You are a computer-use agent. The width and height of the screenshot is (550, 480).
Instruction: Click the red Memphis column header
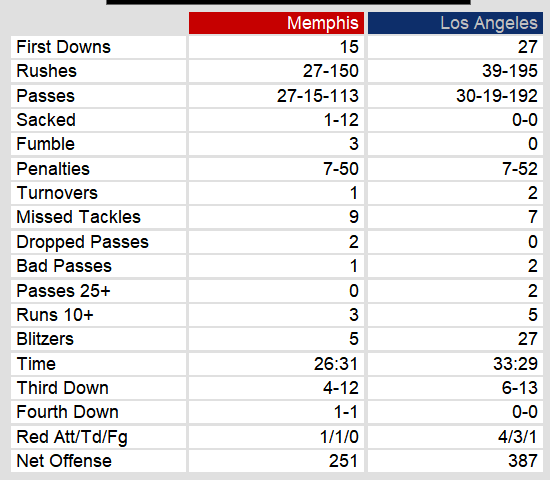(x=276, y=23)
